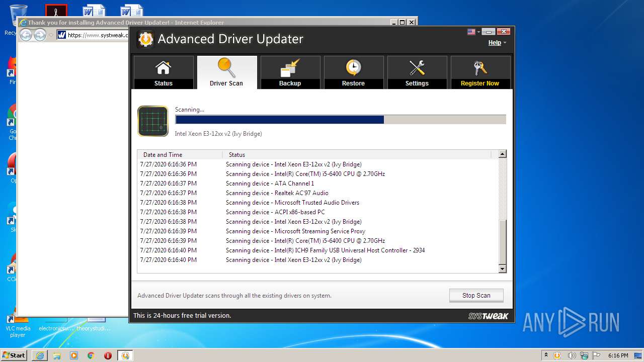The height and width of the screenshot is (362, 644).
Task: Open Windows Explorer folder on taskbar
Action: point(57,355)
